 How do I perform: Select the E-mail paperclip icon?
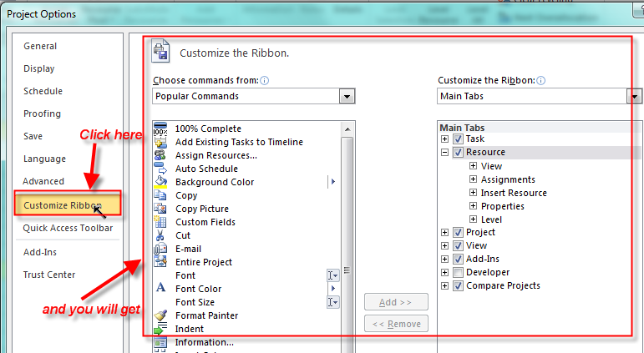point(160,249)
